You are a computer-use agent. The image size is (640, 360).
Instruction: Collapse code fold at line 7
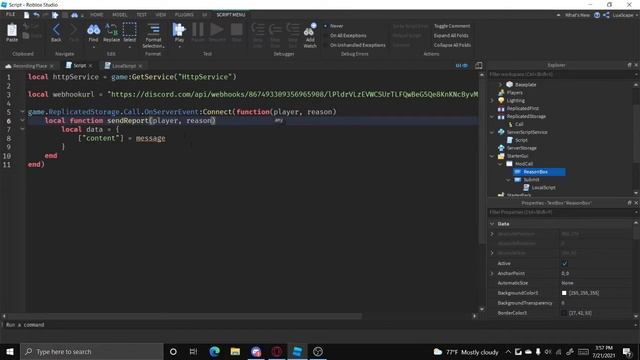tap(22, 129)
